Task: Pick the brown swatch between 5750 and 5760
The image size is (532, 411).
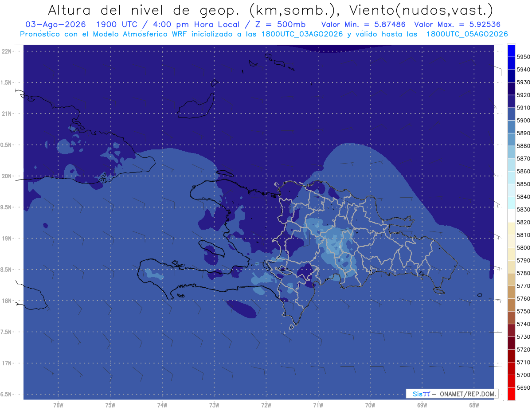Action: pyautogui.click(x=511, y=305)
